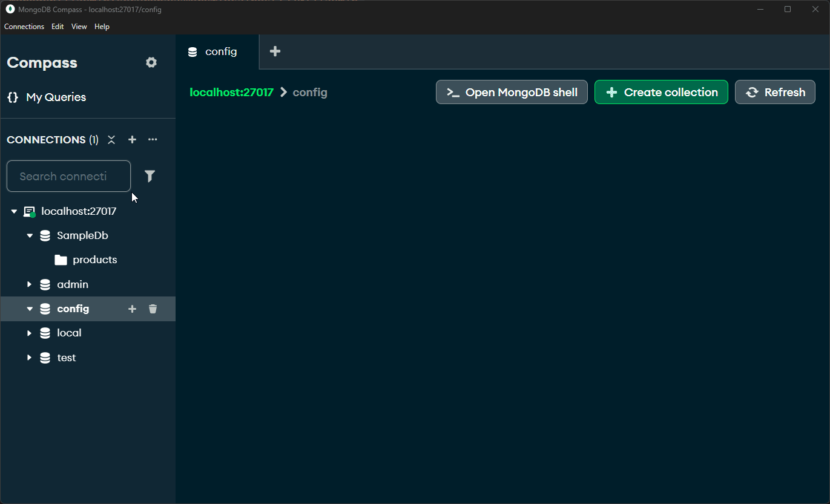Drop config database using trash icon

point(153,309)
